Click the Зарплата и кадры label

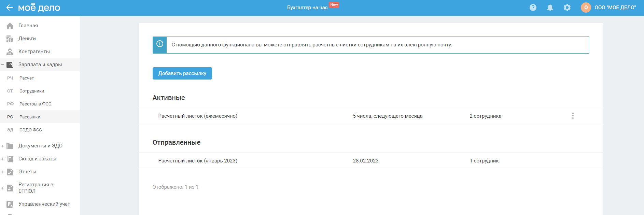click(40, 64)
